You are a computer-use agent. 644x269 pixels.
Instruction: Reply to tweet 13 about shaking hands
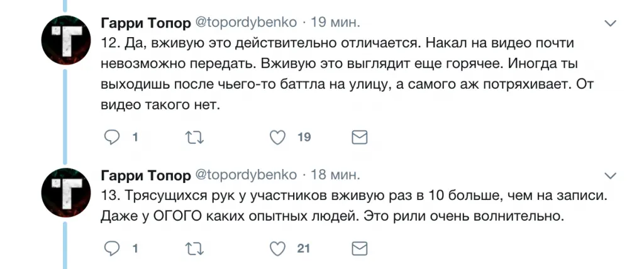111,249
